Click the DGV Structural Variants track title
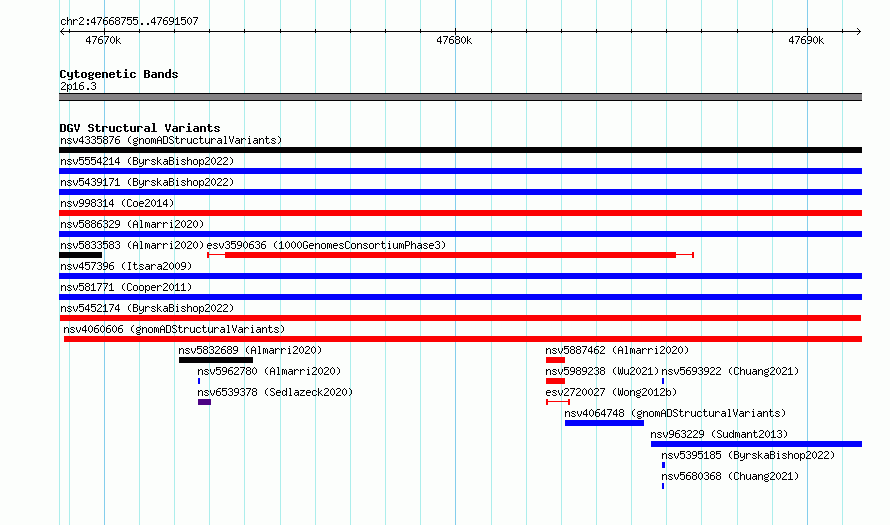890x525 pixels. 140,128
